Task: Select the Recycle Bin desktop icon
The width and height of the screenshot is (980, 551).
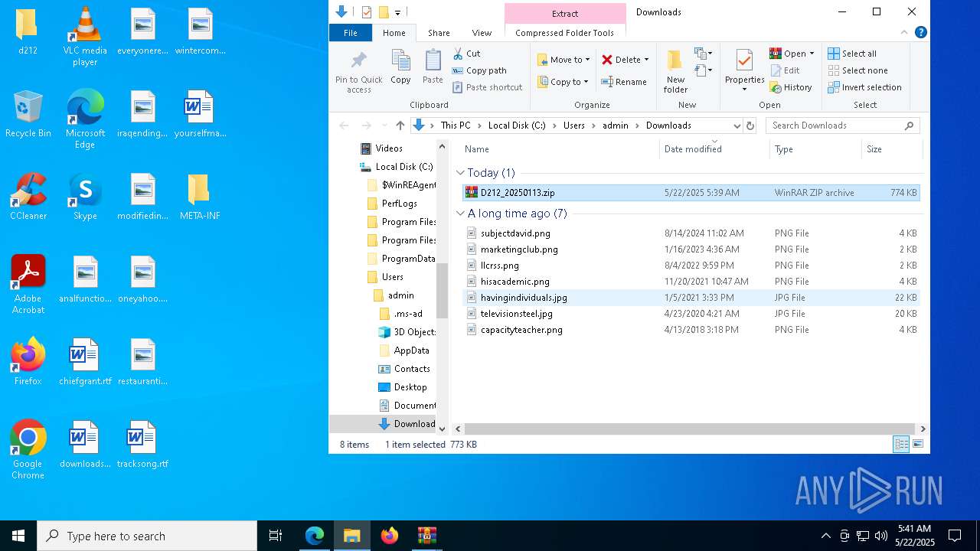Action: tap(28, 115)
